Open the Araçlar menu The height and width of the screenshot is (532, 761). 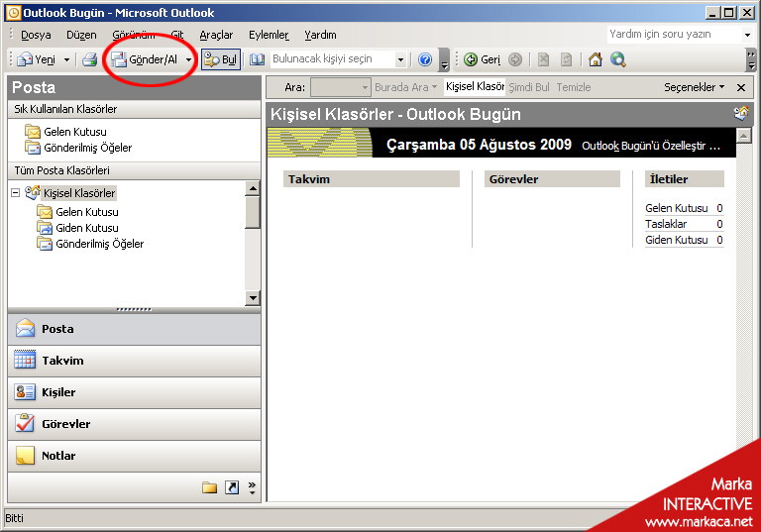pos(216,35)
